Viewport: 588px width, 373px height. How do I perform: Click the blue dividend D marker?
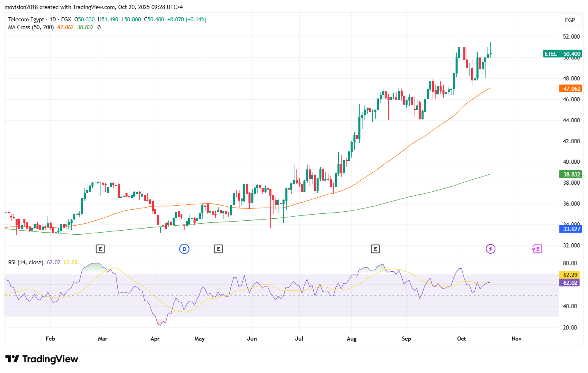coord(185,249)
